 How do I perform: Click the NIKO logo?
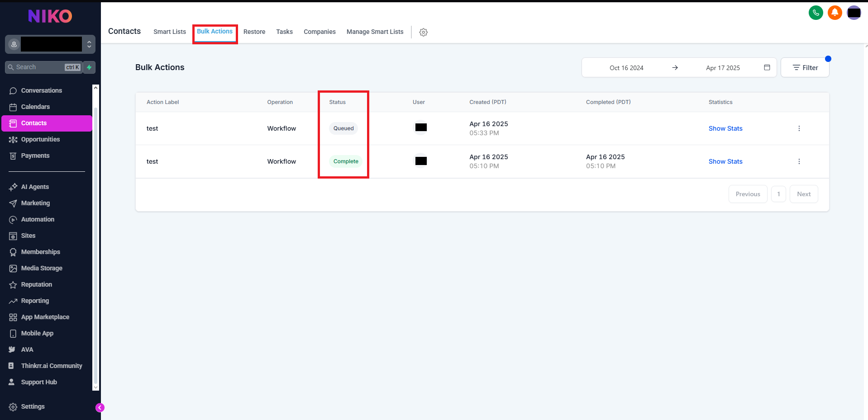50,16
